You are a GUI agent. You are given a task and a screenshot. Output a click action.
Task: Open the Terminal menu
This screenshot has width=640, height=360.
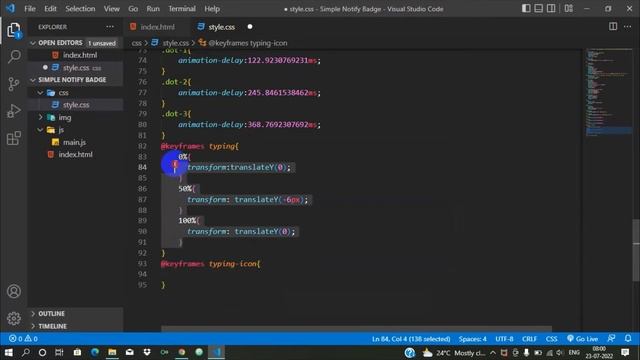[x=182, y=9]
